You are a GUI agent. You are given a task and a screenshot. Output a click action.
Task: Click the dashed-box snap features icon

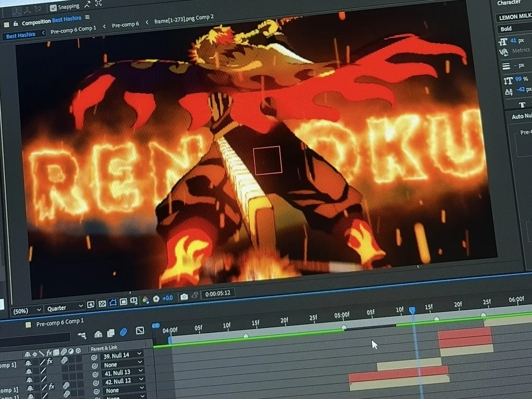pos(98,4)
